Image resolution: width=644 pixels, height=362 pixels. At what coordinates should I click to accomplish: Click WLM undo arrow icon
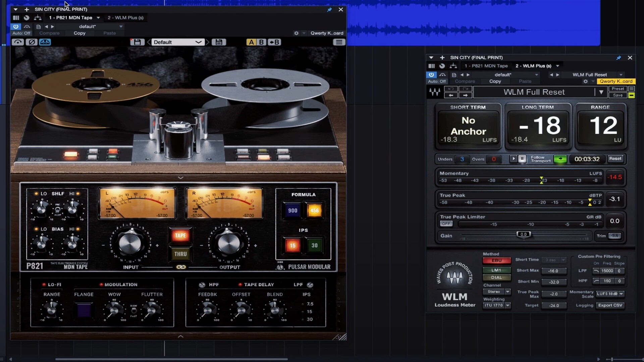point(451,89)
